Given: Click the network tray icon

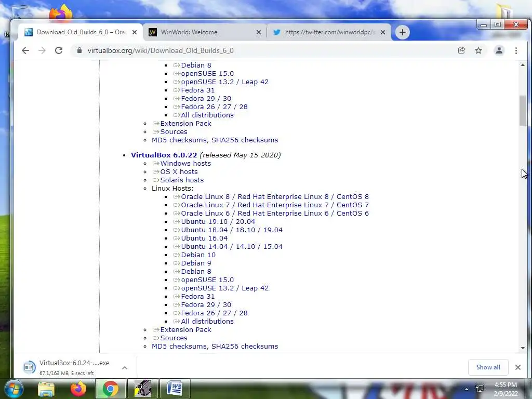Looking at the screenshot, I should (x=480, y=389).
